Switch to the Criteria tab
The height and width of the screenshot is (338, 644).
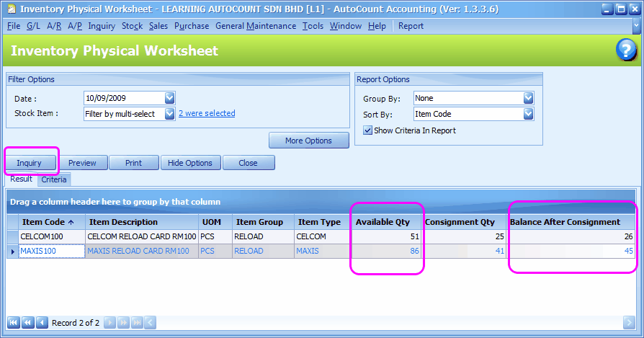pyautogui.click(x=54, y=179)
